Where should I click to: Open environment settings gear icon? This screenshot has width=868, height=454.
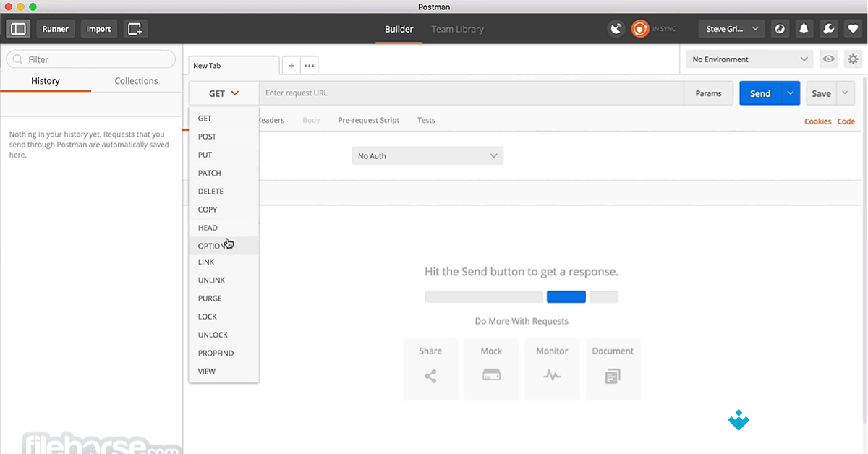[x=852, y=59]
